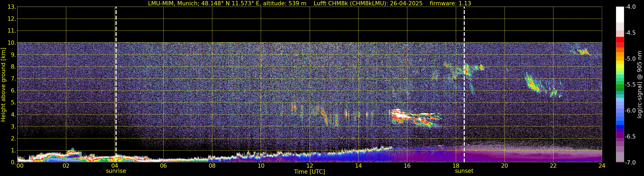Click the '-7.0' colorbar tick label
This screenshot has height=176, width=644.
[x=630, y=162]
